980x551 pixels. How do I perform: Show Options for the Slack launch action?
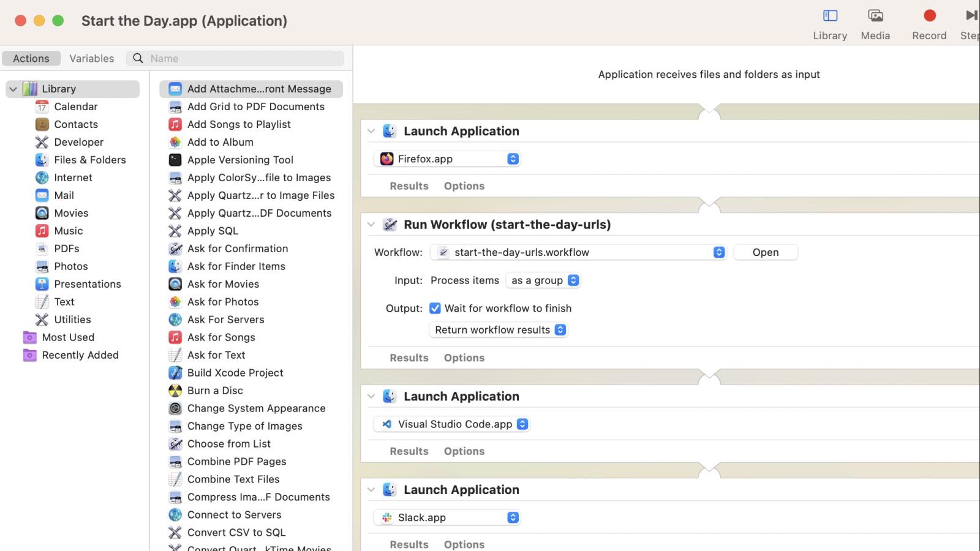click(464, 544)
